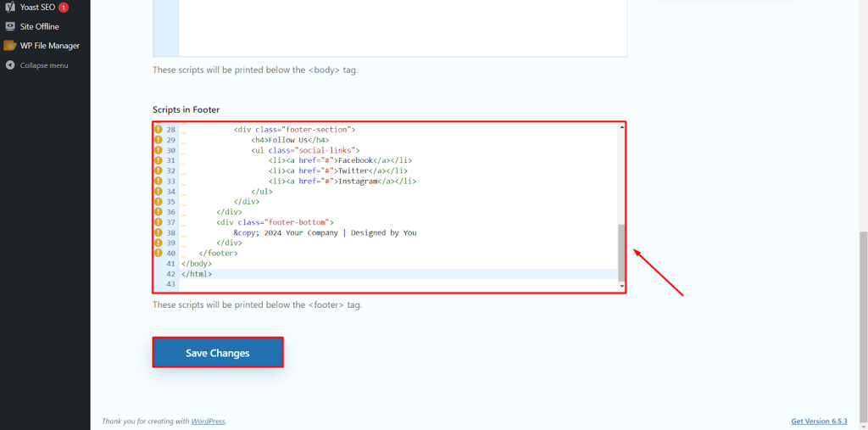The image size is (868, 430).
Task: Click the warning icon on line 37
Action: (159, 221)
